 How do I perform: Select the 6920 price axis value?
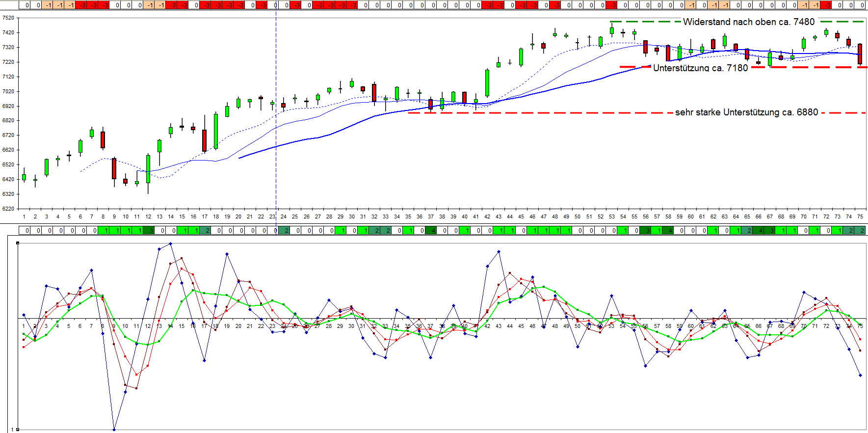point(8,106)
